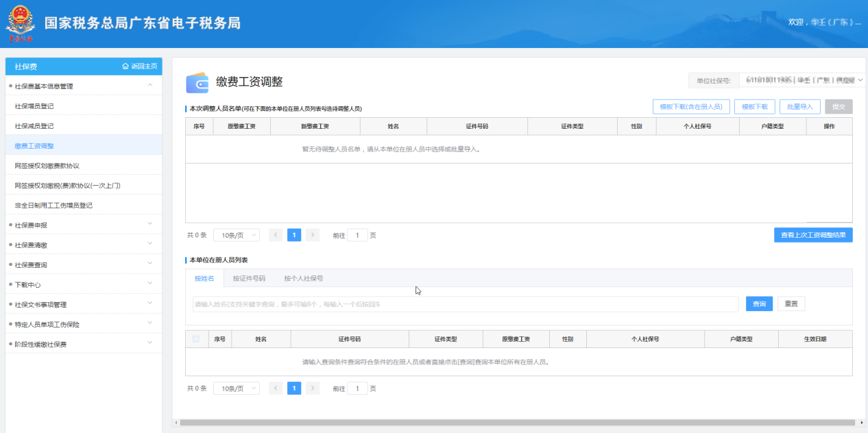Go to previous page in lower pagination
868x433 pixels.
pyautogui.click(x=276, y=388)
